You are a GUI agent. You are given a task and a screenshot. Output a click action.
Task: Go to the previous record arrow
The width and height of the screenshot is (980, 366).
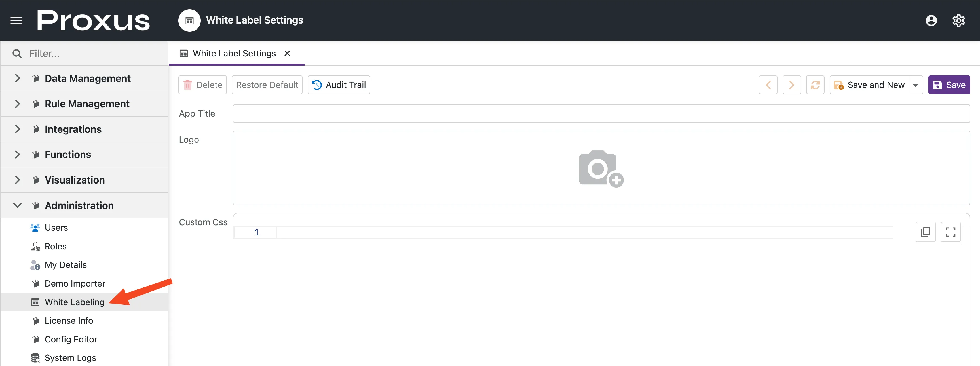(x=768, y=85)
